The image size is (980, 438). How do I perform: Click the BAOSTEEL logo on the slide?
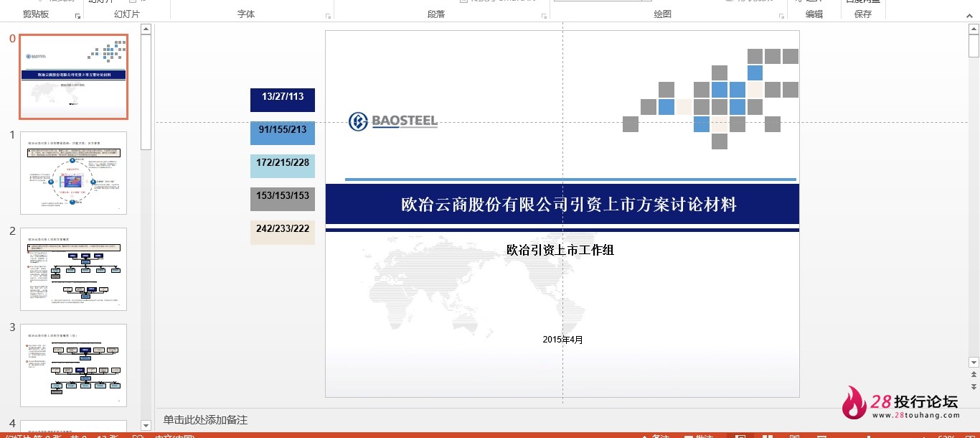[x=393, y=121]
